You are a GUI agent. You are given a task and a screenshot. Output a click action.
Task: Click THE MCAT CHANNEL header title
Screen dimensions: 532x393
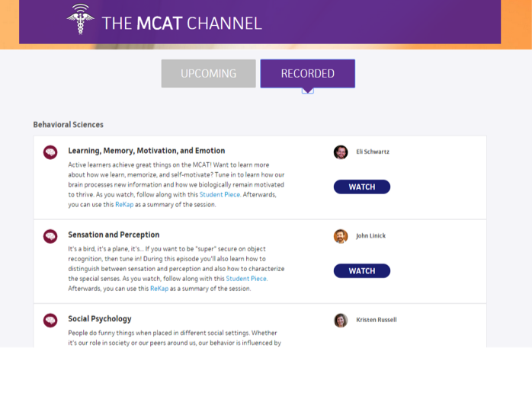[x=181, y=23]
